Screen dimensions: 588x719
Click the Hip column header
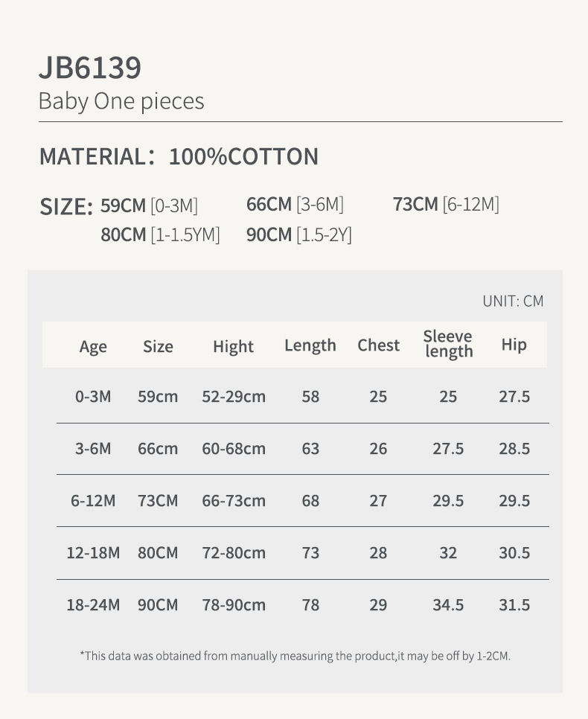pos(514,345)
